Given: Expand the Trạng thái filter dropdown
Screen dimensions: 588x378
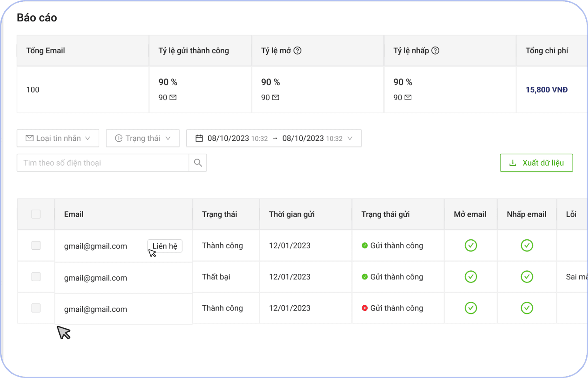Looking at the screenshot, I should [x=143, y=138].
